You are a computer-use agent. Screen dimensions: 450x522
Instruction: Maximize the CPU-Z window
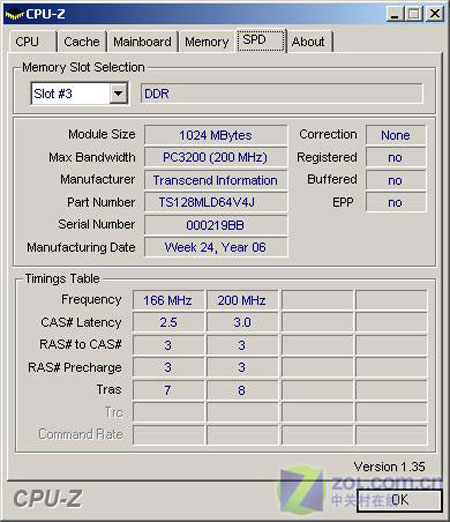coord(414,14)
